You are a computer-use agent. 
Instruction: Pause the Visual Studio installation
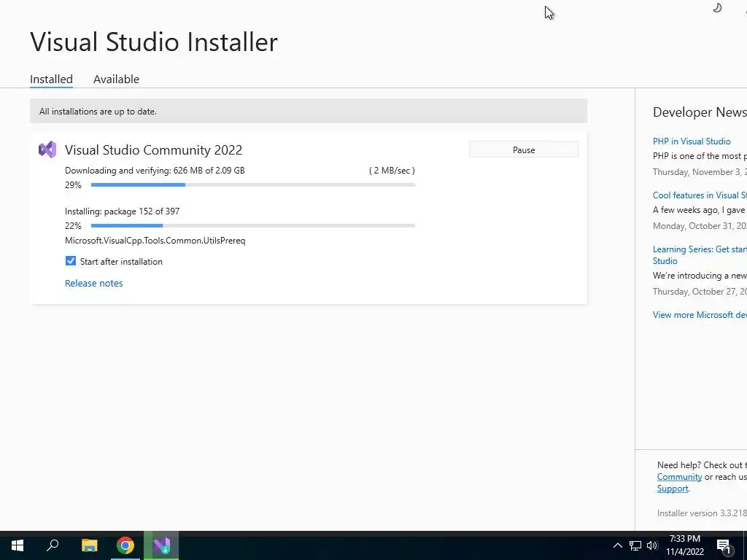pos(524,149)
